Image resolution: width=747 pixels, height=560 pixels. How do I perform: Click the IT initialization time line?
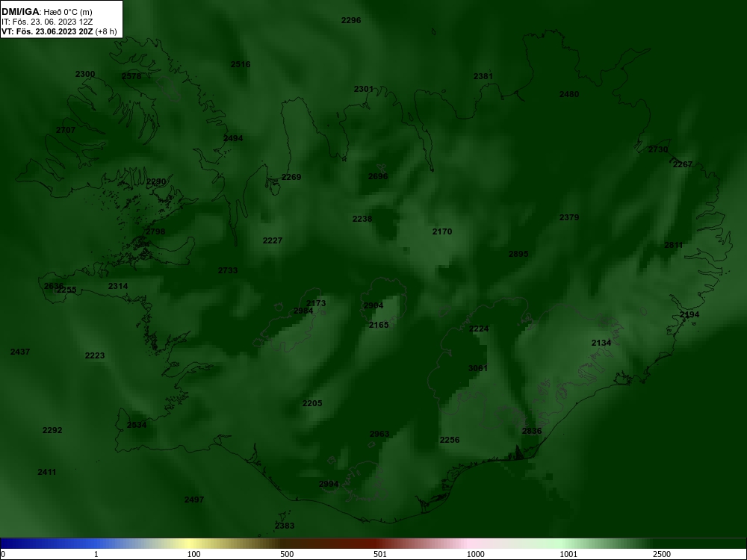[47, 22]
